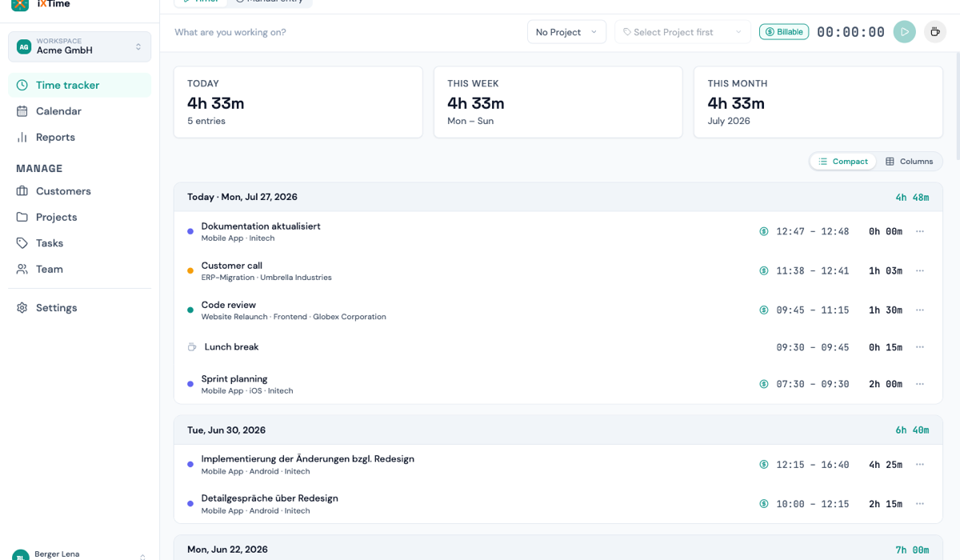
Task: Click the Sprint planning entry title
Action: click(x=234, y=379)
